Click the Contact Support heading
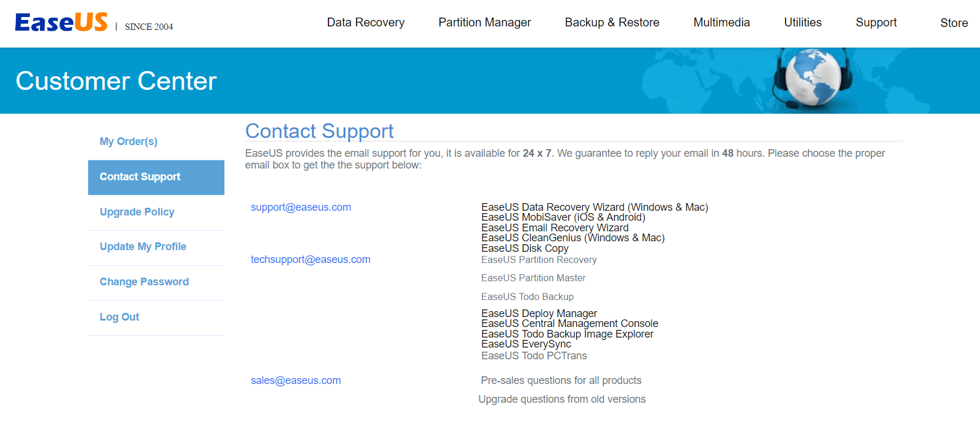The height and width of the screenshot is (445, 980). (x=319, y=131)
